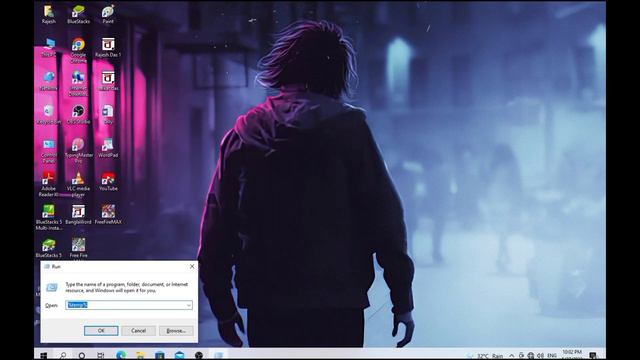Open the volume control tray icon
This screenshot has height=360, width=640.
pos(540,356)
